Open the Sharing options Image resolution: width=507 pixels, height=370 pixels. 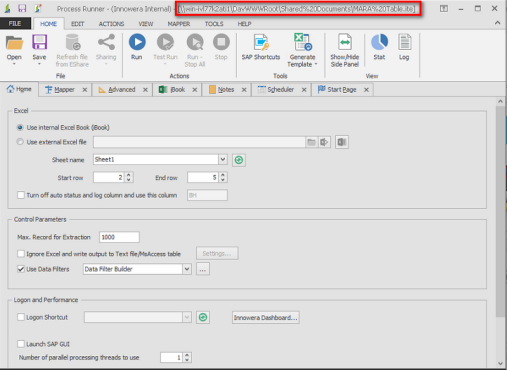click(106, 48)
